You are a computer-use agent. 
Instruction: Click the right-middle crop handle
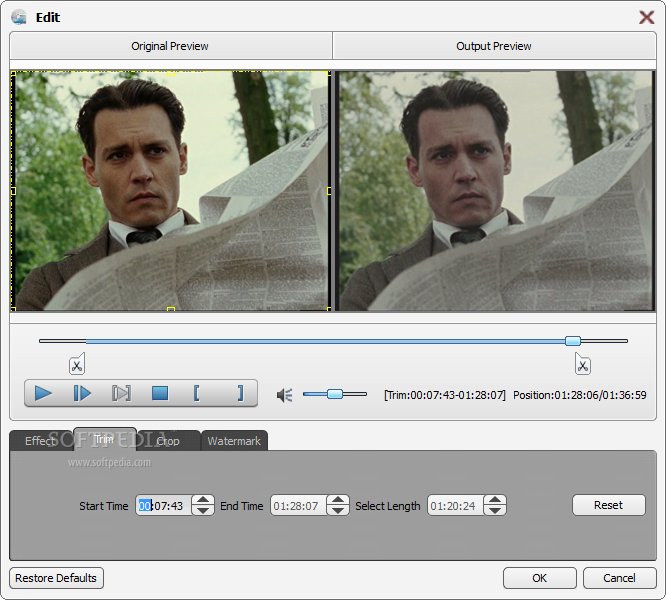coord(329,191)
